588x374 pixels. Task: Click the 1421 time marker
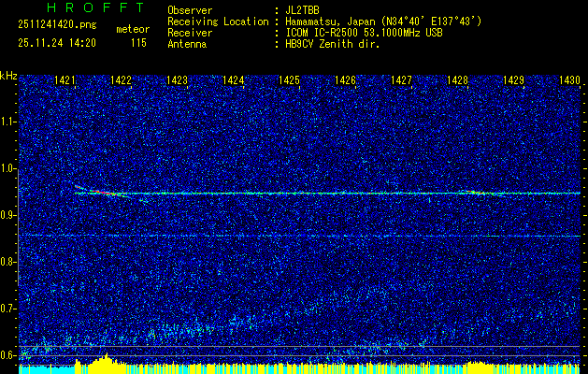(65, 81)
